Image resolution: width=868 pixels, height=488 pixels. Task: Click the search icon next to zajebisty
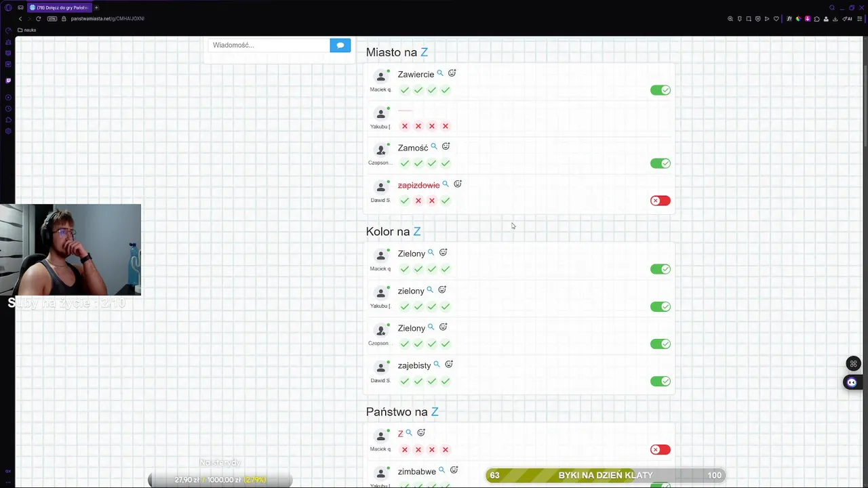(x=437, y=365)
